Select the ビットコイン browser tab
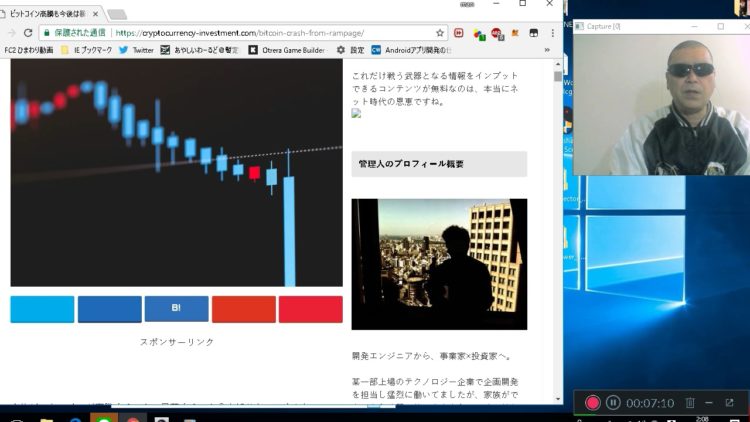750x422 pixels. [45, 15]
